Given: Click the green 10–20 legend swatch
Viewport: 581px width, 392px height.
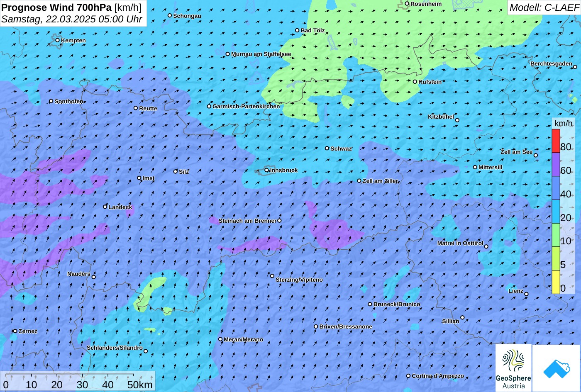Looking at the screenshot, I should coord(556,235).
